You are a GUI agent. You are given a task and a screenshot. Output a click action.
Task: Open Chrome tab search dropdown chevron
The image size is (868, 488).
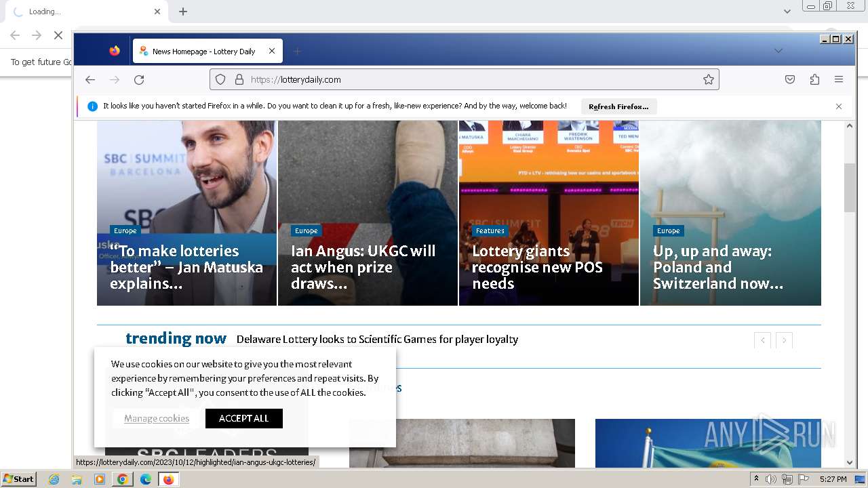coord(787,11)
